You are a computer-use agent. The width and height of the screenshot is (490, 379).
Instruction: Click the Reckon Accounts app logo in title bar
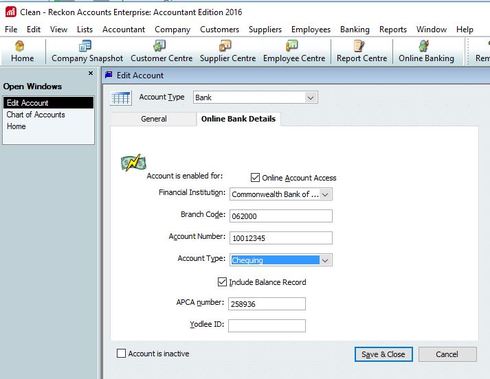(11, 12)
